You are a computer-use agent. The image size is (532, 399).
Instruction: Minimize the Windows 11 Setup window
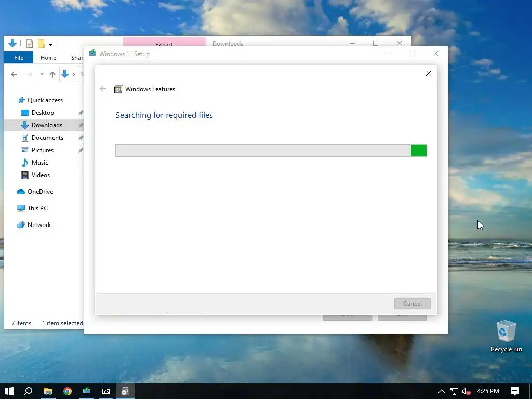tap(389, 54)
